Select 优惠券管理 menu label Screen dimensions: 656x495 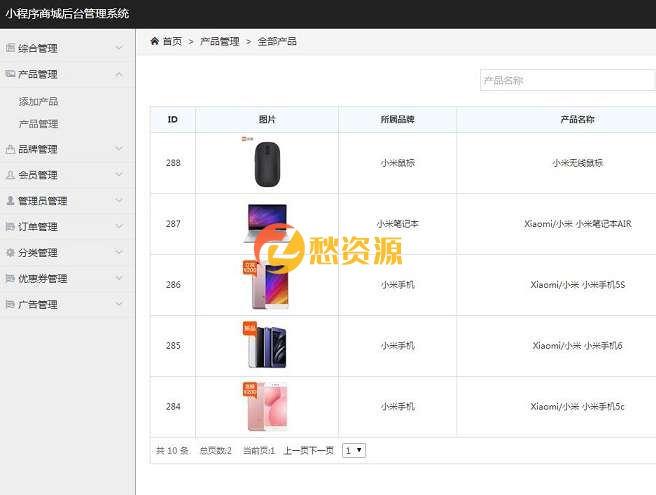click(43, 279)
